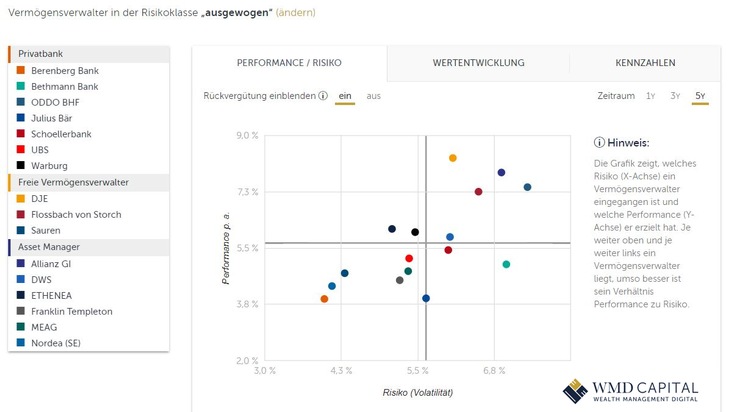
Task: Click the WMD Capital logo
Action: (630, 391)
